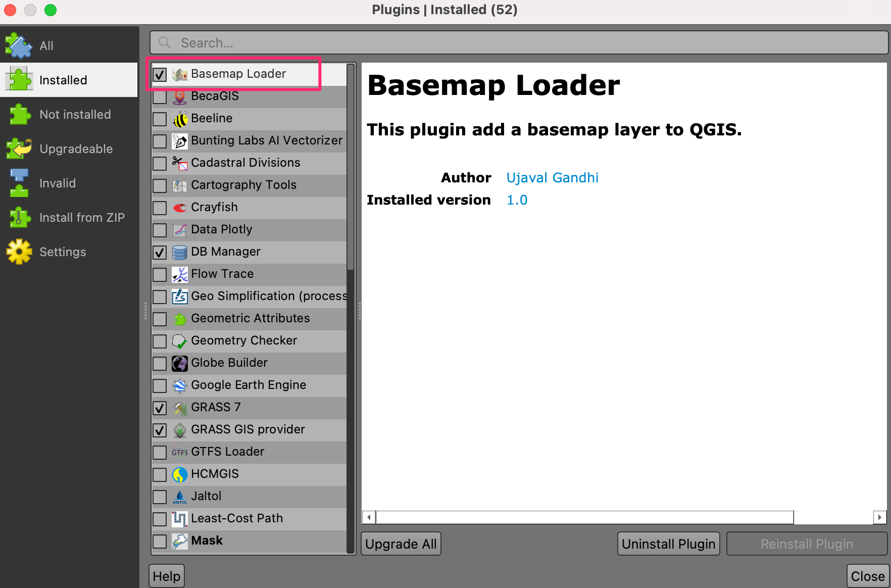Click the Cadastral Divisions scissors icon
This screenshot has width=891, height=588.
coord(180,163)
